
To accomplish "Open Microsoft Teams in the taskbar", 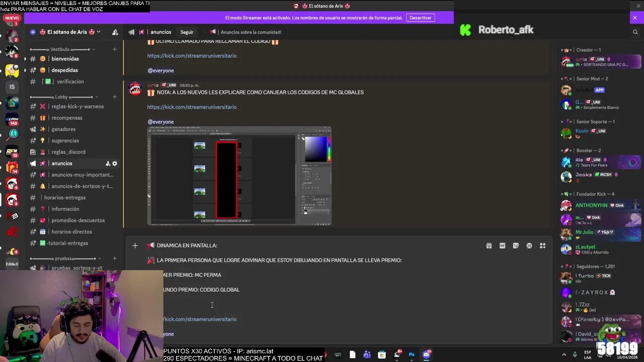I will [x=367, y=354].
